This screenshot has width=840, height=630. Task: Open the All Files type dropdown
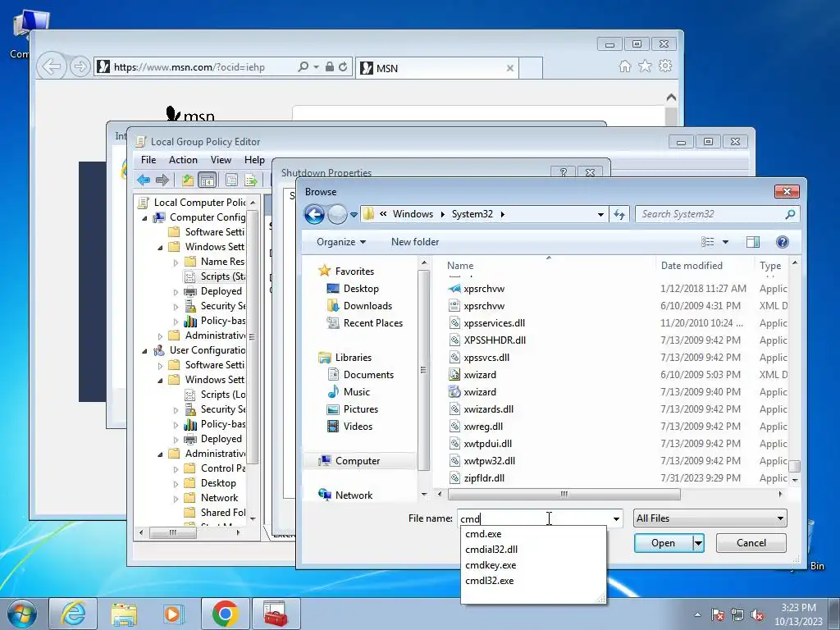(780, 518)
